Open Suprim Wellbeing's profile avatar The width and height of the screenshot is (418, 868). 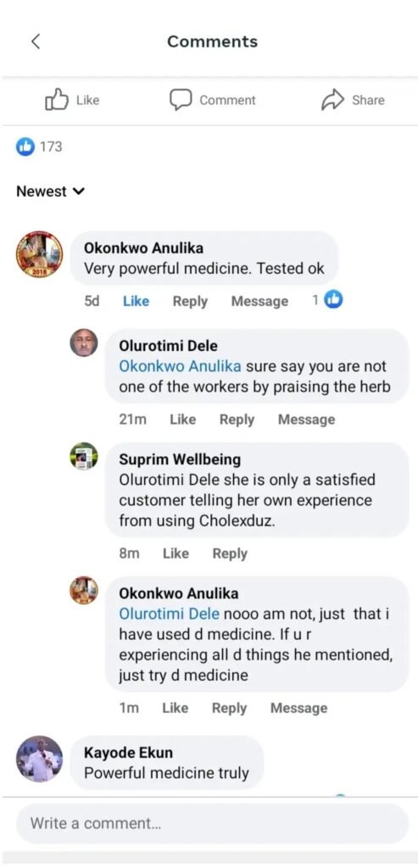[x=84, y=456]
